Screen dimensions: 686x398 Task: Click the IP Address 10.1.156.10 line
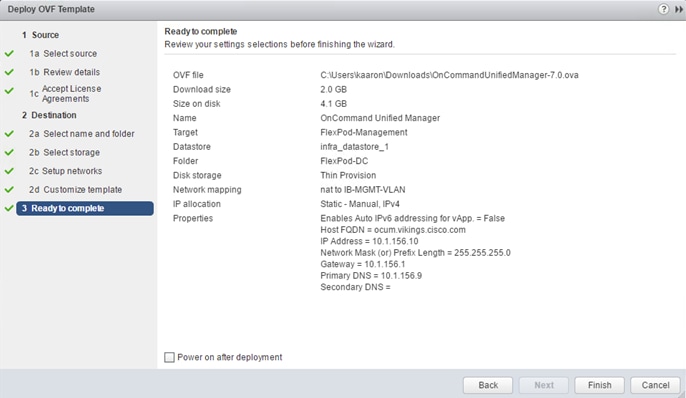[369, 241]
